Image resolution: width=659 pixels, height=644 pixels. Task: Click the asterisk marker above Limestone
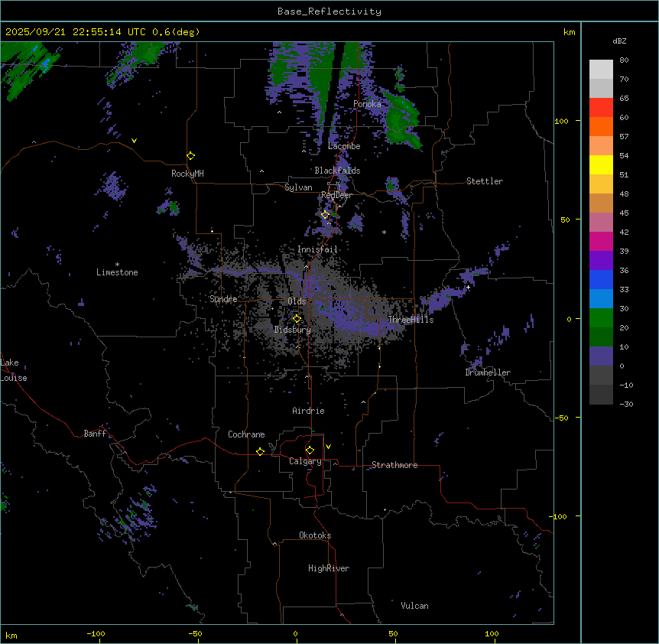pos(117,264)
